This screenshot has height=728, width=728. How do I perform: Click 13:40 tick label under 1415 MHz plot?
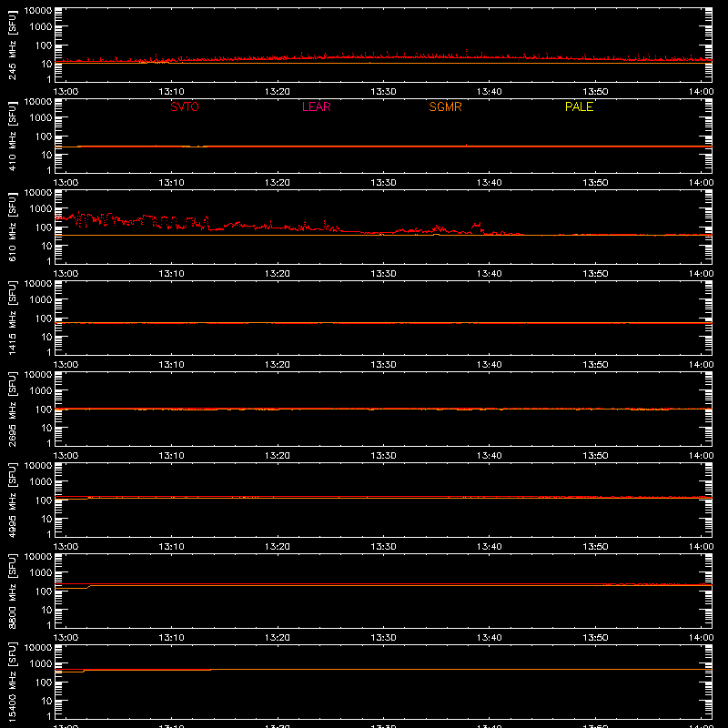click(x=489, y=365)
